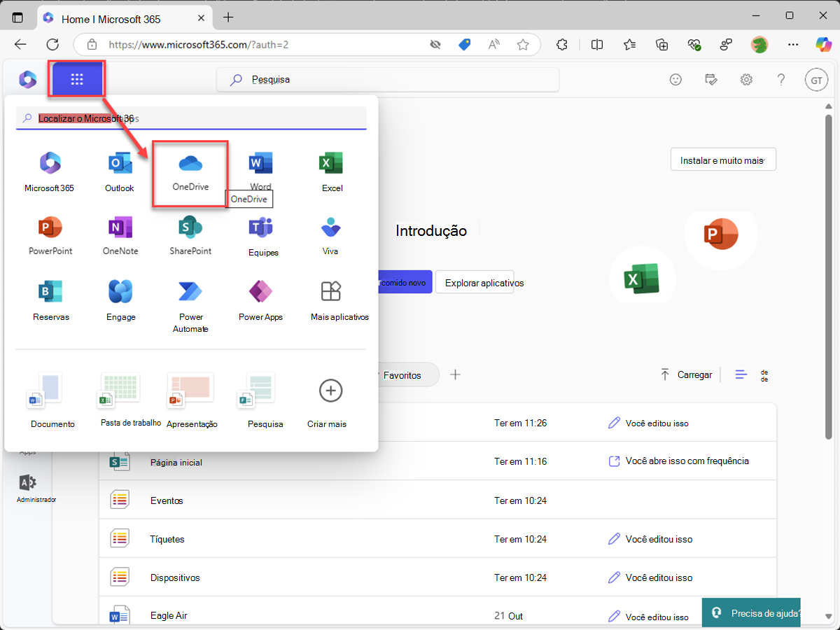Viewport: 840px width, 630px height.
Task: Click the page vertical scrollbar
Action: [x=829, y=276]
